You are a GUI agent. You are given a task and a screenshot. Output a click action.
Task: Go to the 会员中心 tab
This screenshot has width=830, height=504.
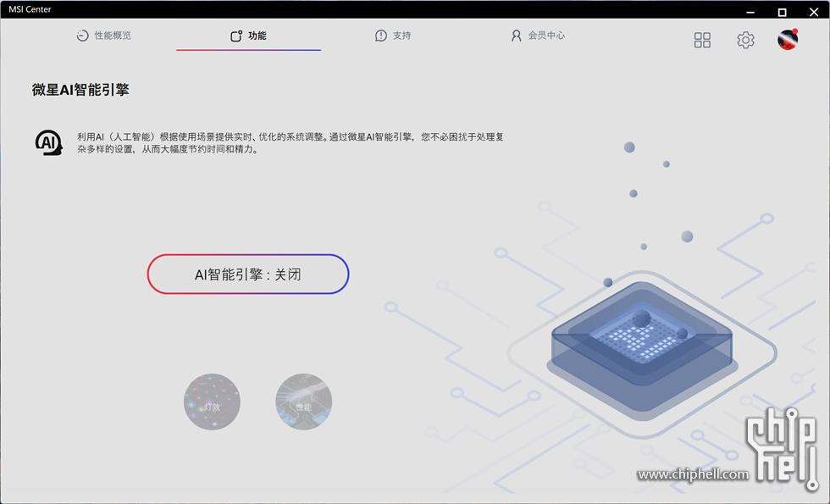[538, 36]
